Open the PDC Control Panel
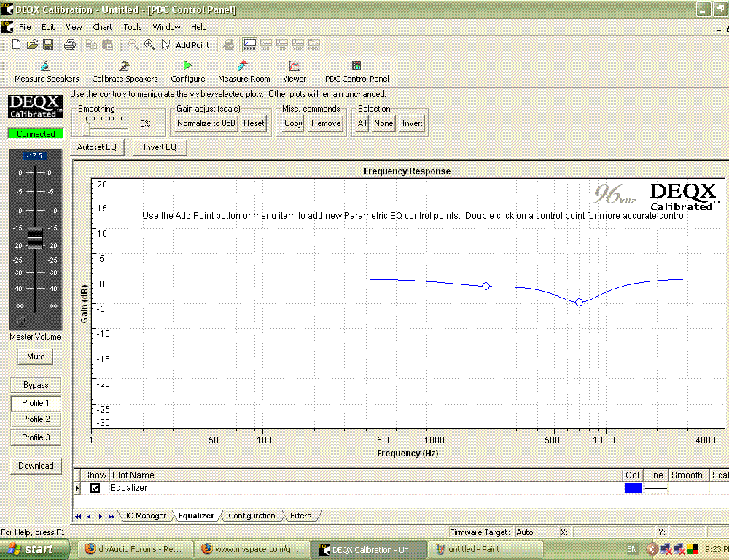The width and height of the screenshot is (729, 560). 356,71
